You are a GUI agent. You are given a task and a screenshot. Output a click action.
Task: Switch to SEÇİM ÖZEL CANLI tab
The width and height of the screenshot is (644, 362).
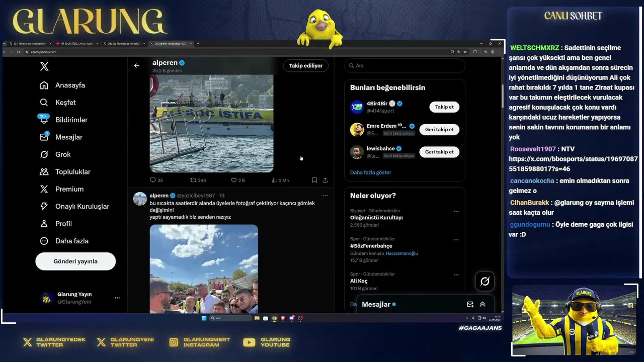[x=75, y=44]
